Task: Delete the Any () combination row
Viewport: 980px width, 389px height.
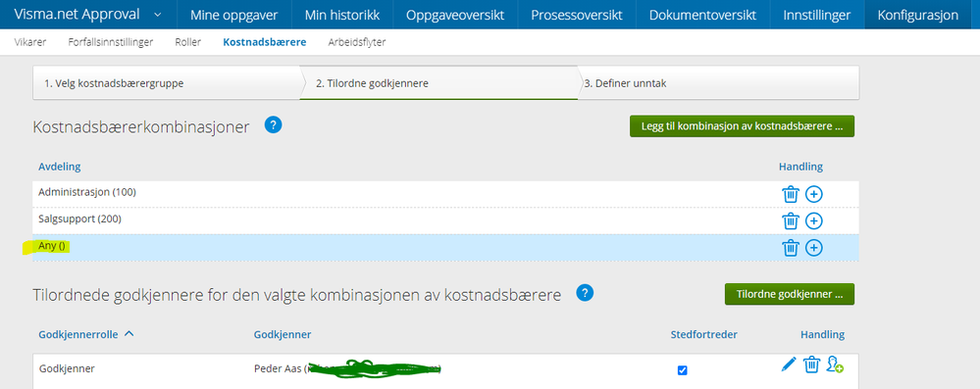Action: coord(791,248)
